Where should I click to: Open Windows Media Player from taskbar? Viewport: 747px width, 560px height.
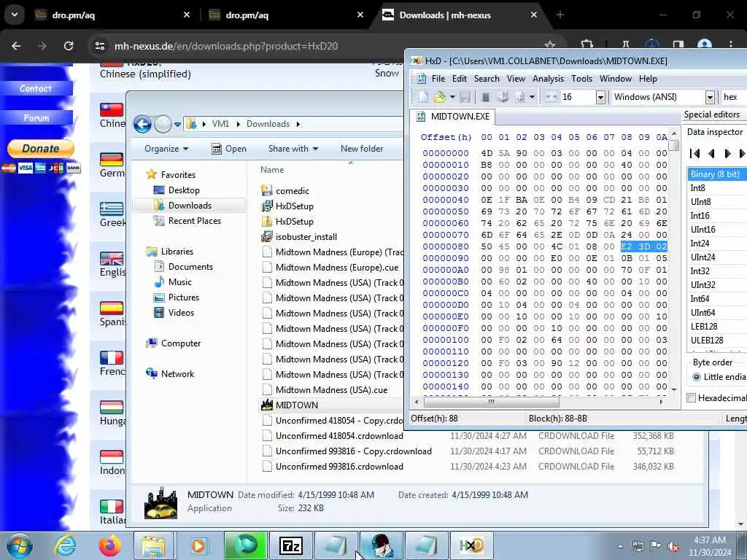coord(198,545)
